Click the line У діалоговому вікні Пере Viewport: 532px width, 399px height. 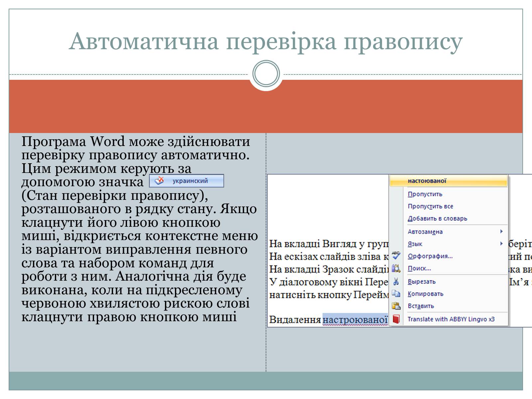pyautogui.click(x=329, y=282)
